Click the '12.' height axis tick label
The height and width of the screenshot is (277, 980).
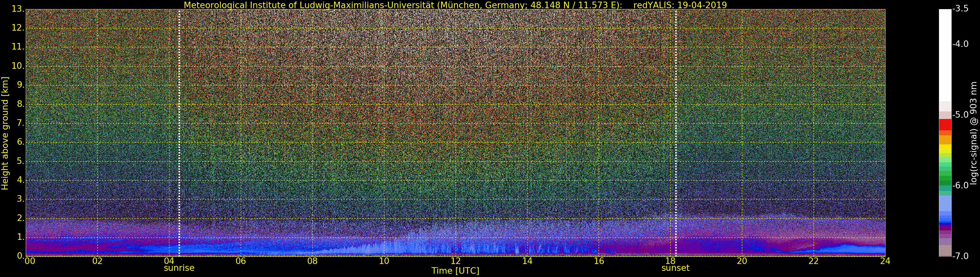point(18,28)
